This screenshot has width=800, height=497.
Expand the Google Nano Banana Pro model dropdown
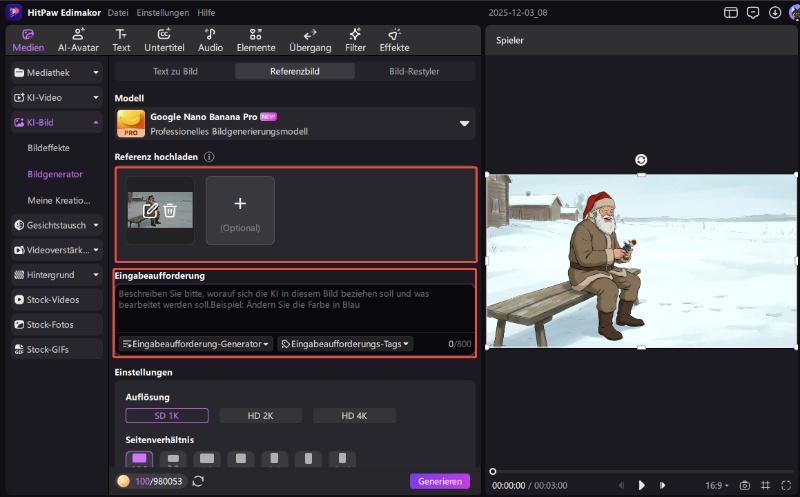tap(464, 123)
